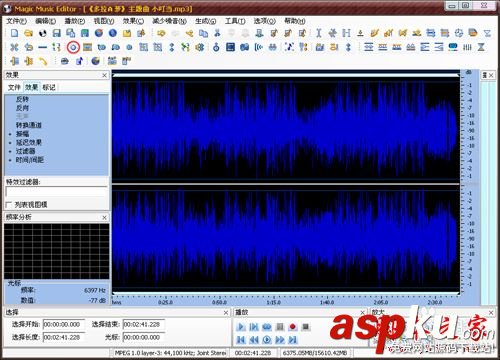The height and width of the screenshot is (360, 500).
Task: Create a new file with the blank page icon
Action: pyautogui.click(x=14, y=33)
